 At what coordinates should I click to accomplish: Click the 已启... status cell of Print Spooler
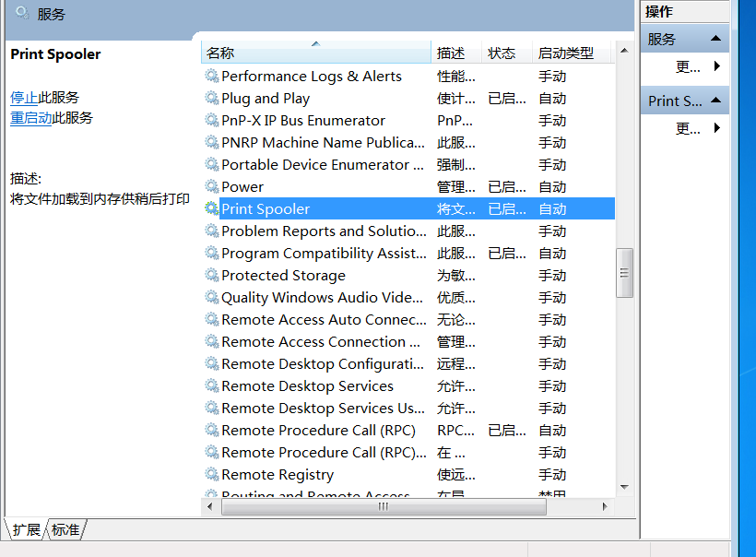tap(507, 208)
